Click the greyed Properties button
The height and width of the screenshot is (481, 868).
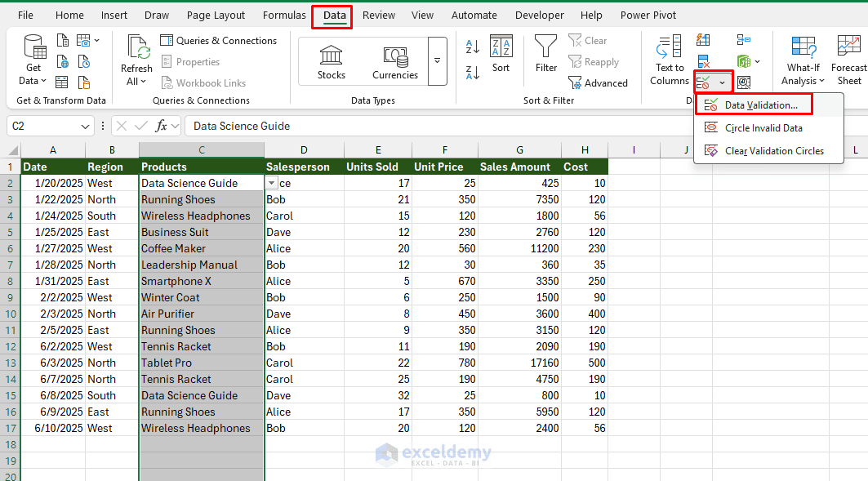coord(191,62)
